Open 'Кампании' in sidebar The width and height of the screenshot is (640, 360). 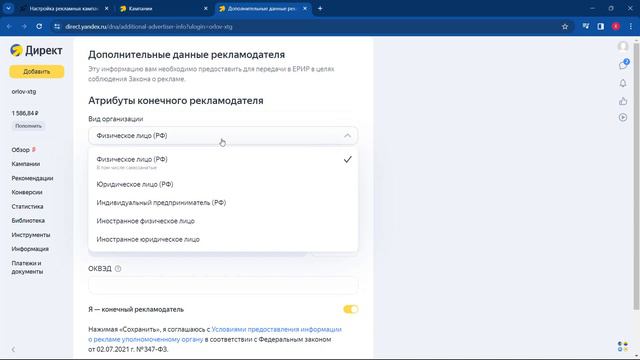click(x=26, y=164)
